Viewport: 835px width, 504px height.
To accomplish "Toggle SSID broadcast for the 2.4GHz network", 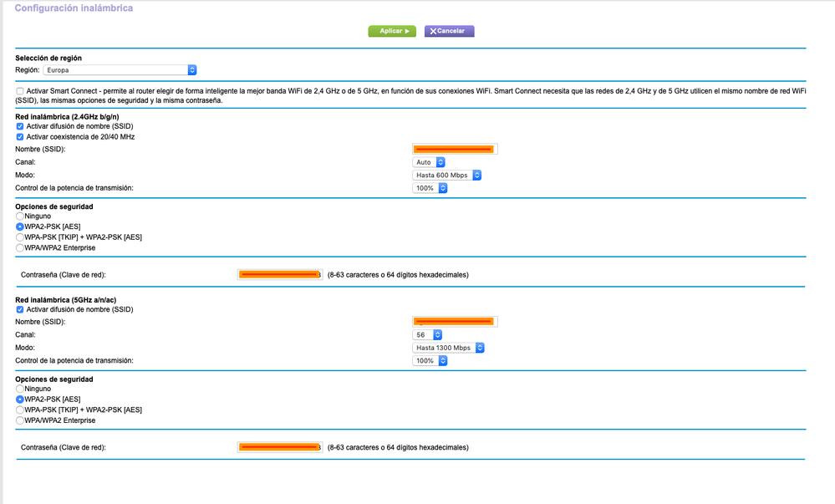I will tap(20, 126).
